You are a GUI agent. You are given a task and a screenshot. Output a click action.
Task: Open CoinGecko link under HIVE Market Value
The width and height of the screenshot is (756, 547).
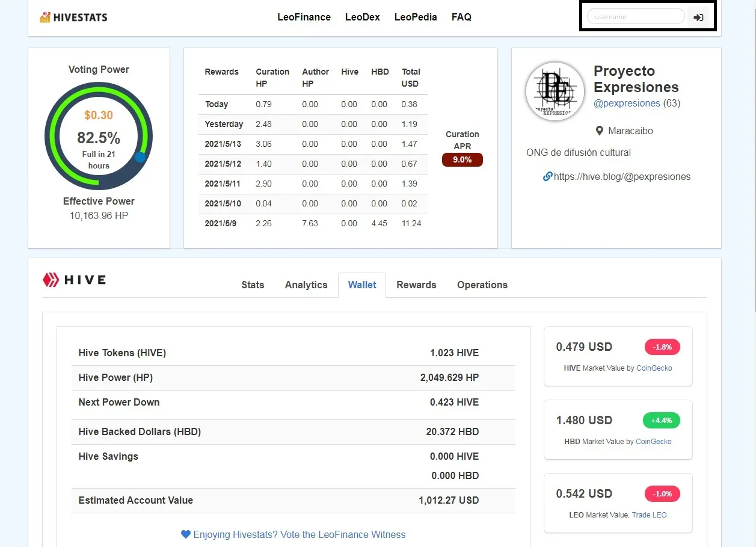click(654, 368)
